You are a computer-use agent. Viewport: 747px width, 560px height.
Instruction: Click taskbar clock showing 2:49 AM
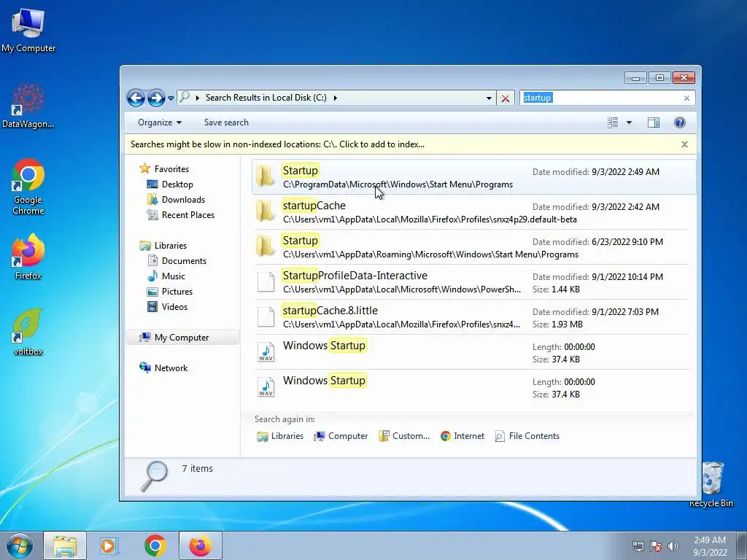click(710, 546)
